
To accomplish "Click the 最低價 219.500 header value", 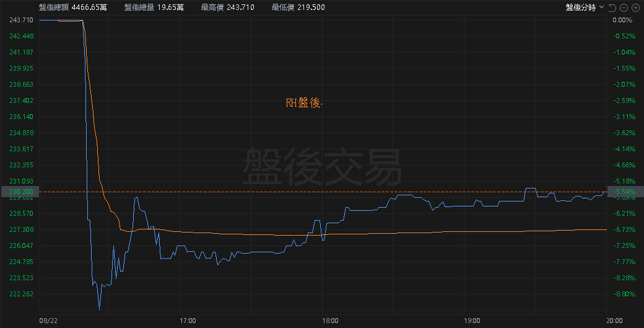I will tap(298, 7).
